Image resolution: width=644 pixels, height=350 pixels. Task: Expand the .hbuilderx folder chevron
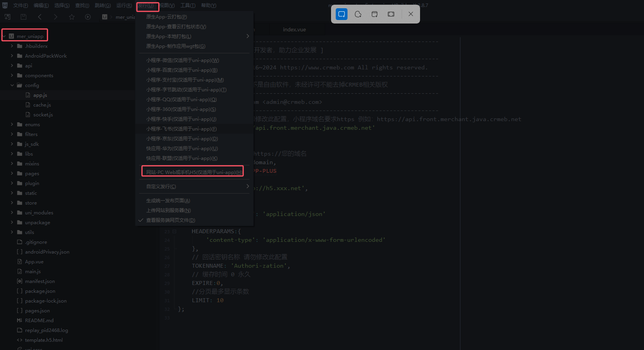tap(12, 46)
